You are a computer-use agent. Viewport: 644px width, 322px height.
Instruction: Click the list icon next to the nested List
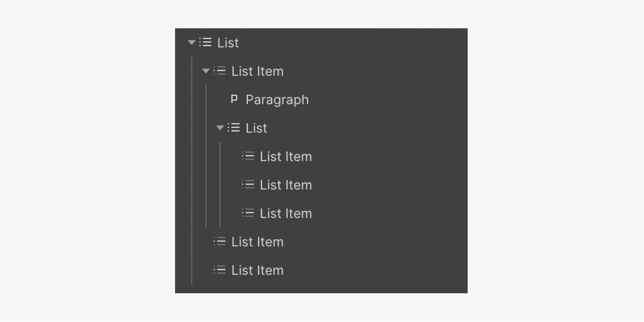[234, 128]
